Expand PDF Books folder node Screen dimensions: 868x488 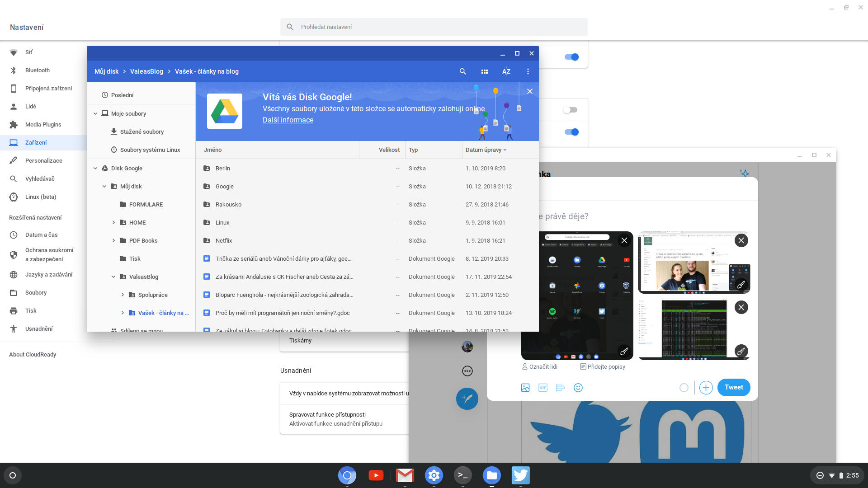point(113,240)
